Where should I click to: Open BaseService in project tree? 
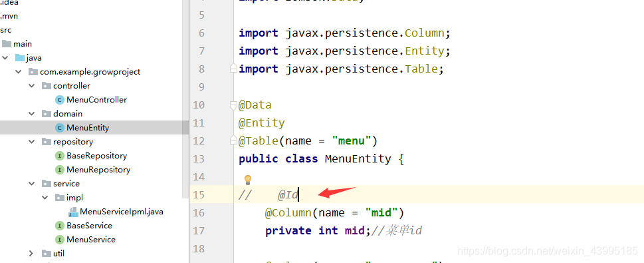coord(89,226)
